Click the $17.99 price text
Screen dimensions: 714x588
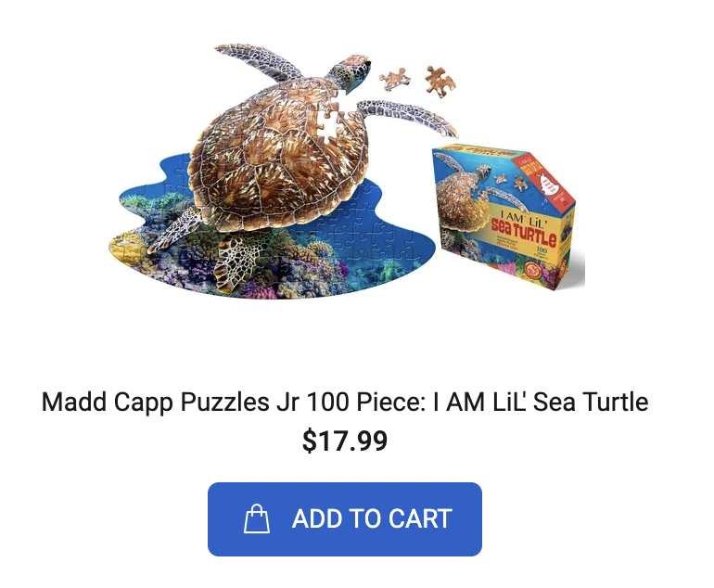click(345, 441)
